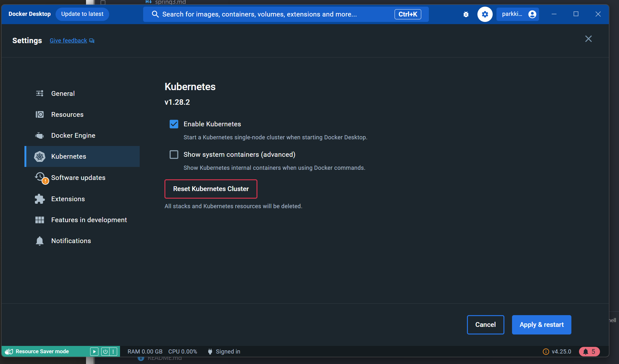Go to the Notifications tab

tap(82, 241)
